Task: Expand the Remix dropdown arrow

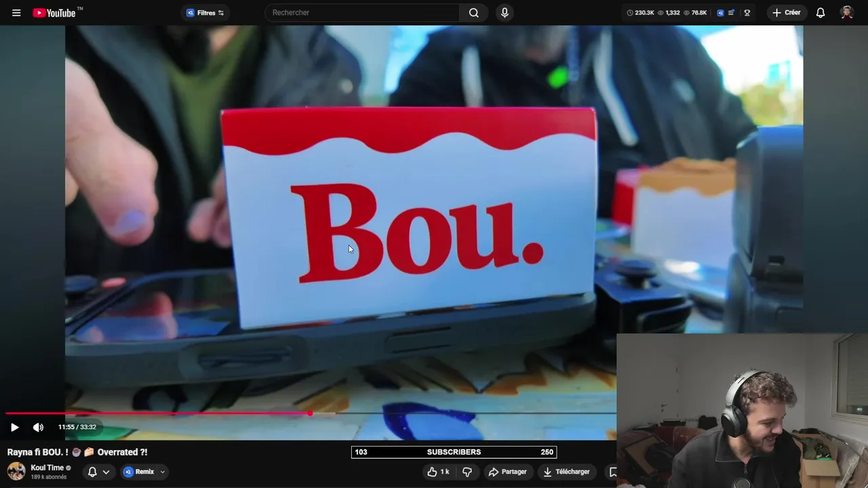Action: 162,472
